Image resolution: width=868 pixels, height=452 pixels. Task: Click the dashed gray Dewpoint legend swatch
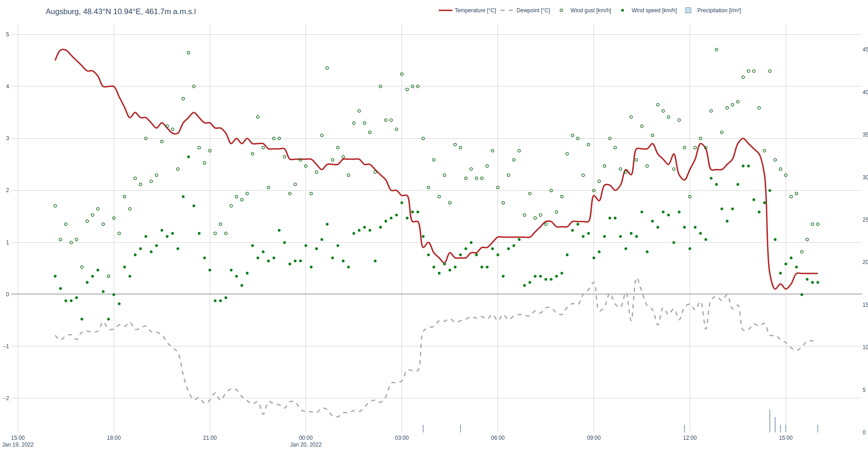(507, 10)
